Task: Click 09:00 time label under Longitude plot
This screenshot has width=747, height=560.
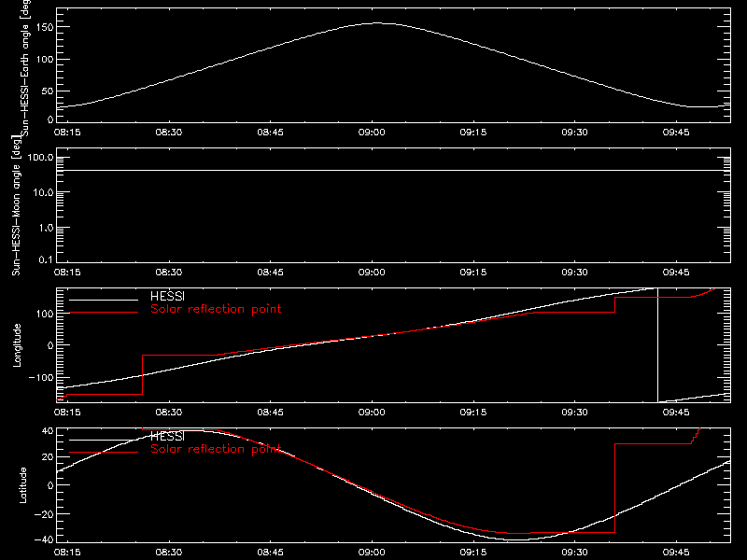Action: pos(372,412)
